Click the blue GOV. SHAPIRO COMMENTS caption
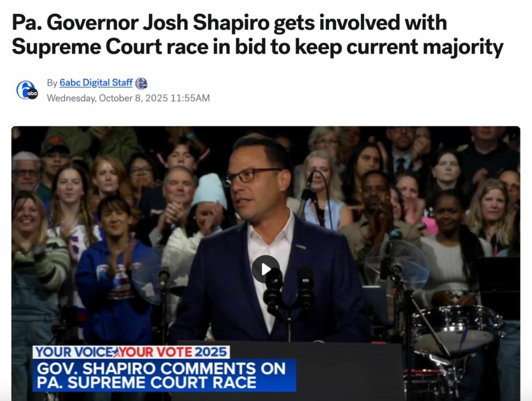This screenshot has width=532, height=401. (x=164, y=375)
